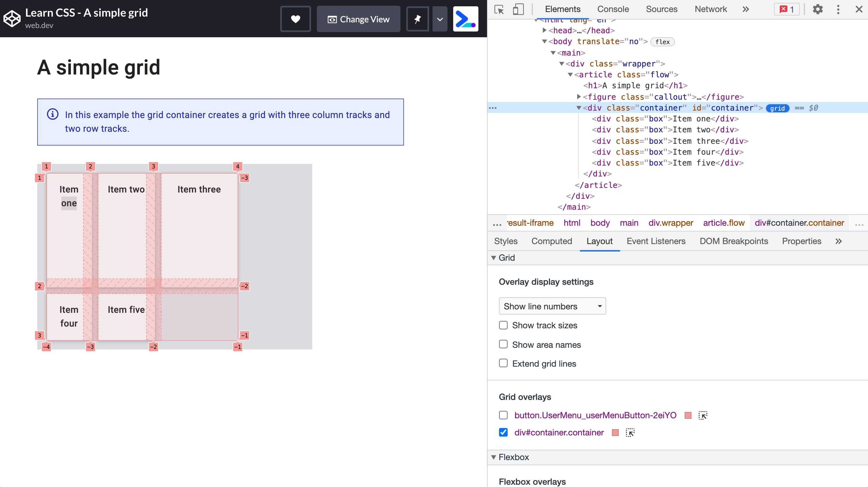Enable Show track sizes checkbox
This screenshot has height=487, width=868.
(x=503, y=325)
